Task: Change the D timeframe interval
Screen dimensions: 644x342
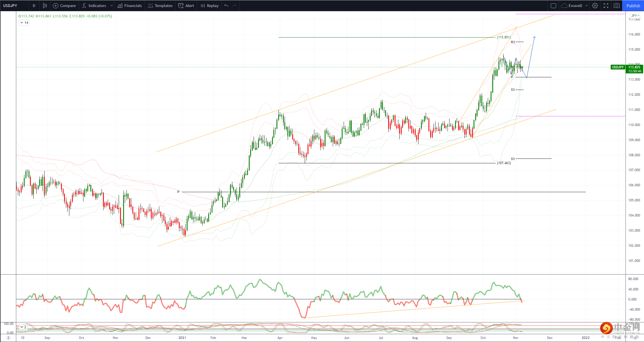Action: (34, 6)
